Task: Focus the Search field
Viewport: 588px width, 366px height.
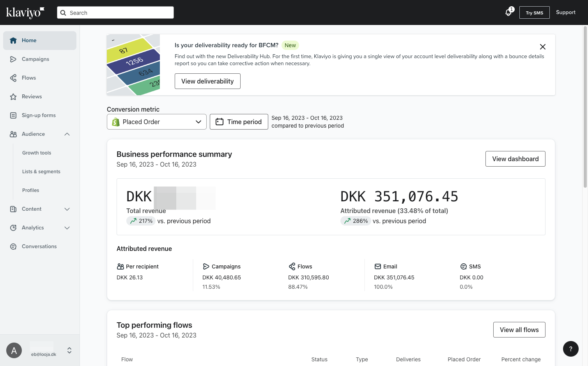Action: pos(115,12)
